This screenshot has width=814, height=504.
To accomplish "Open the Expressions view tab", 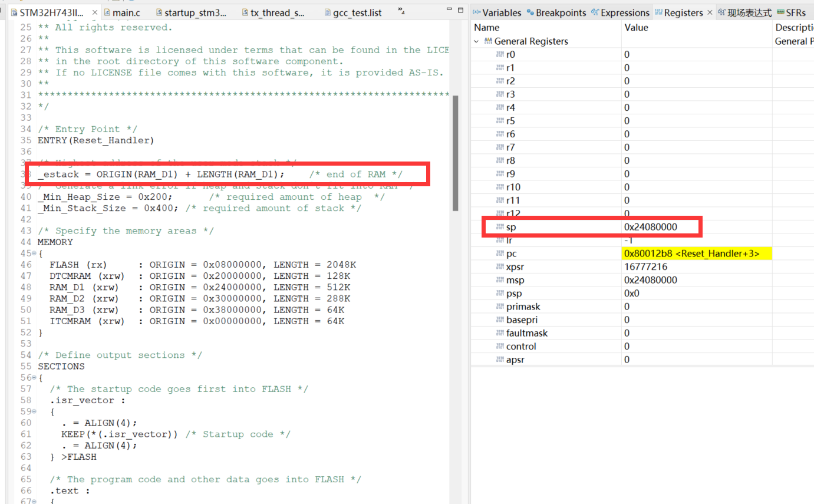I will 620,12.
